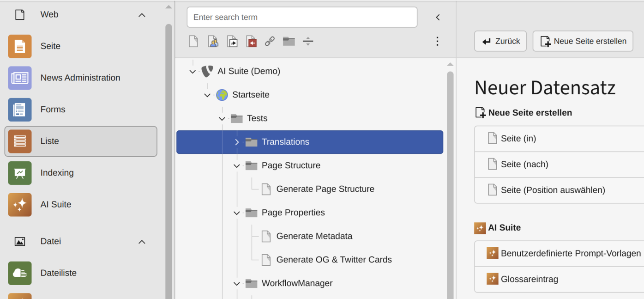The height and width of the screenshot is (299, 644).
Task: Open the Indexing module icon
Action: 20,173
